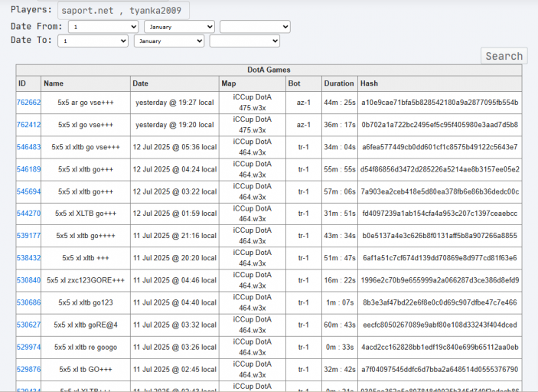Image resolution: width=538 pixels, height=392 pixels.
Task: Open the Date From day dropdown
Action: pos(103,27)
